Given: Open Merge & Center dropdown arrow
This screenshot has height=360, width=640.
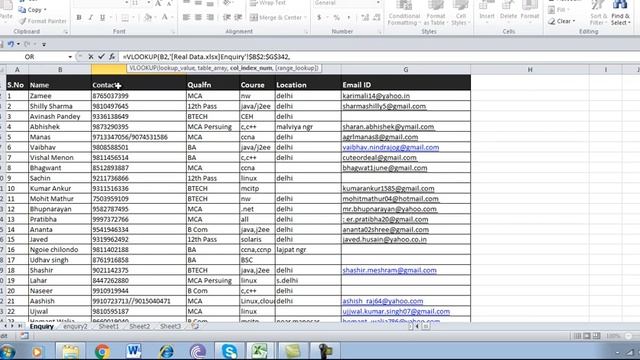Looking at the screenshot, I should pos(305,18).
